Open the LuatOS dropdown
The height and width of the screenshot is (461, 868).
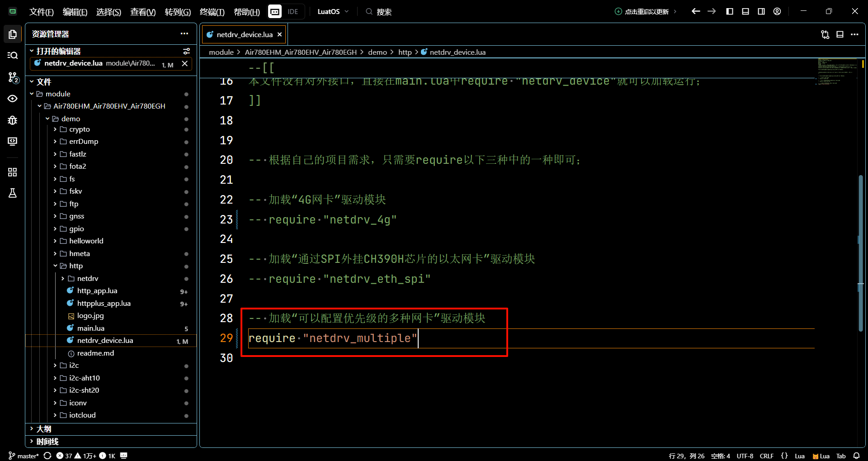(x=333, y=11)
